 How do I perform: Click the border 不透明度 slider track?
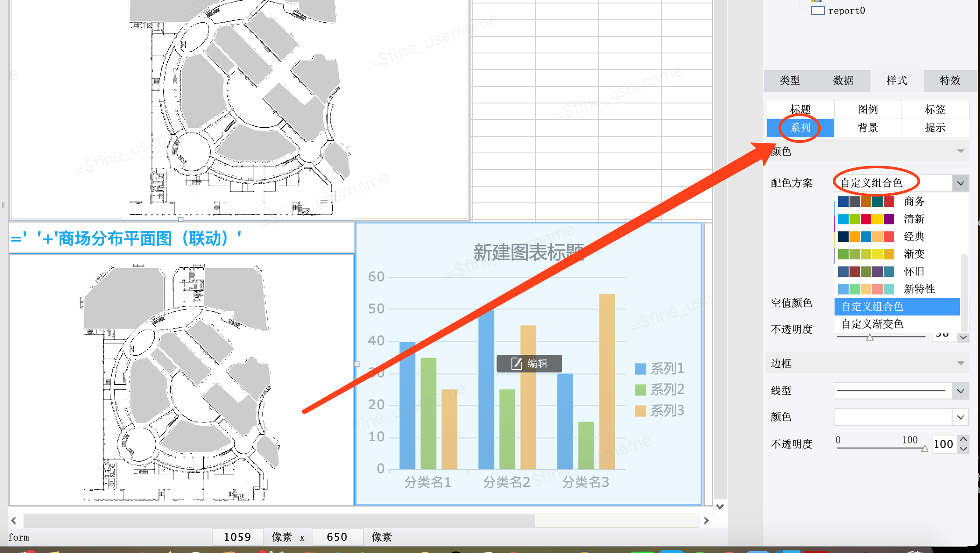pos(881,448)
